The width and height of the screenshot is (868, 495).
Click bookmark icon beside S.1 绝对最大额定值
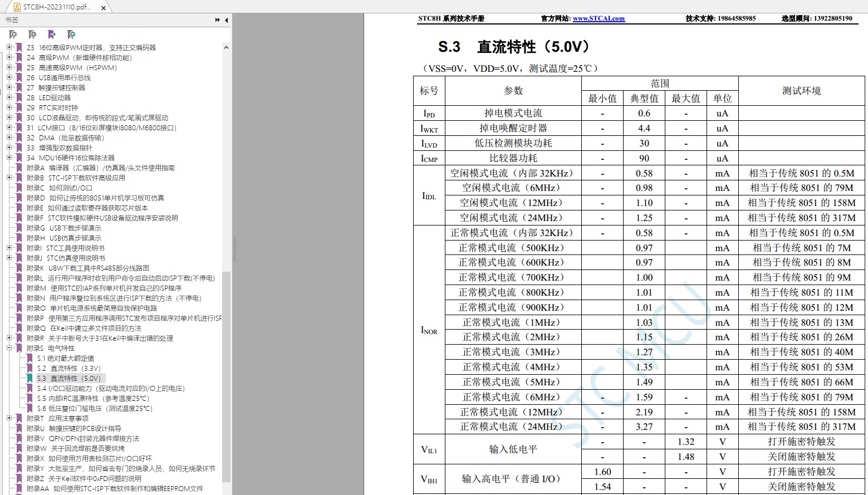(30, 358)
